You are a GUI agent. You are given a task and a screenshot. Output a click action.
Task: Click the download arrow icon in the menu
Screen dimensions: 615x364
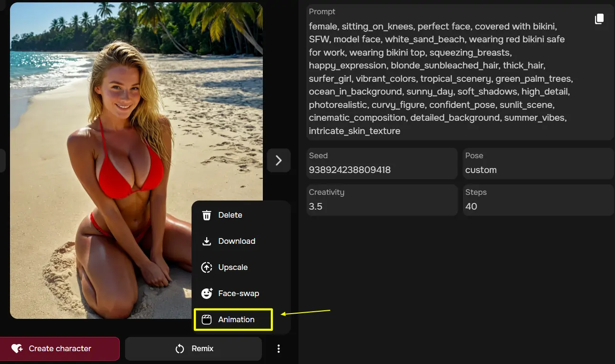(x=207, y=241)
